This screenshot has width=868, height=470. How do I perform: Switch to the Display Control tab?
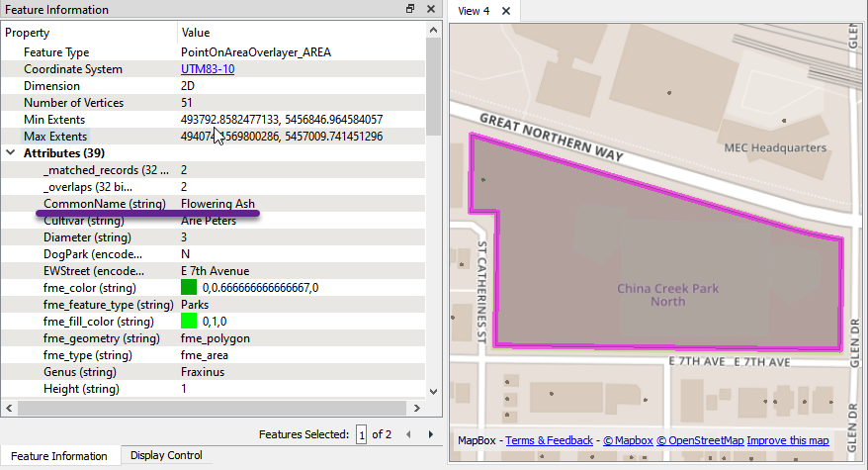[166, 456]
